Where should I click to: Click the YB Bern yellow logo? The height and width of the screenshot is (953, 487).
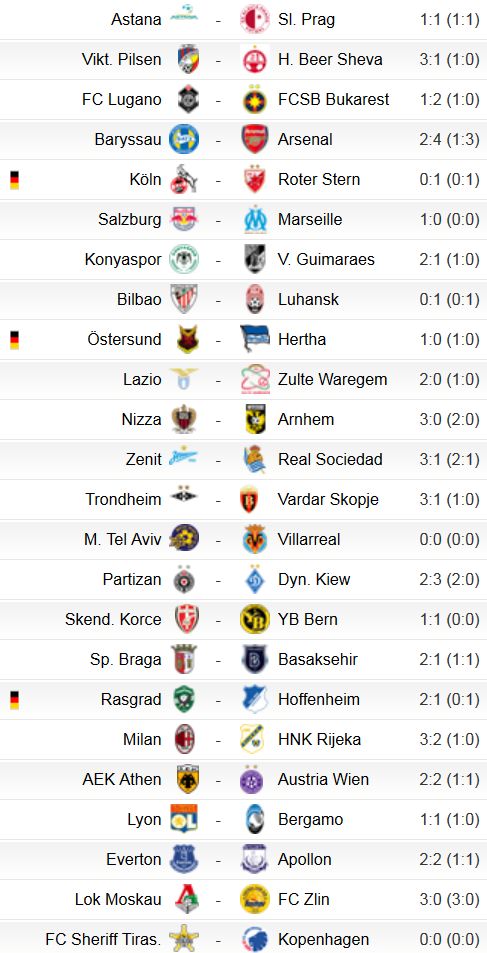pos(255,619)
